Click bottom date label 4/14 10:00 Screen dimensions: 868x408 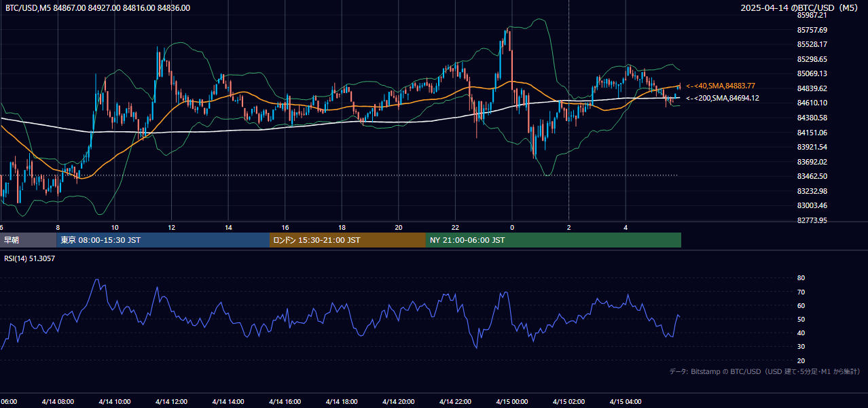pyautogui.click(x=115, y=401)
